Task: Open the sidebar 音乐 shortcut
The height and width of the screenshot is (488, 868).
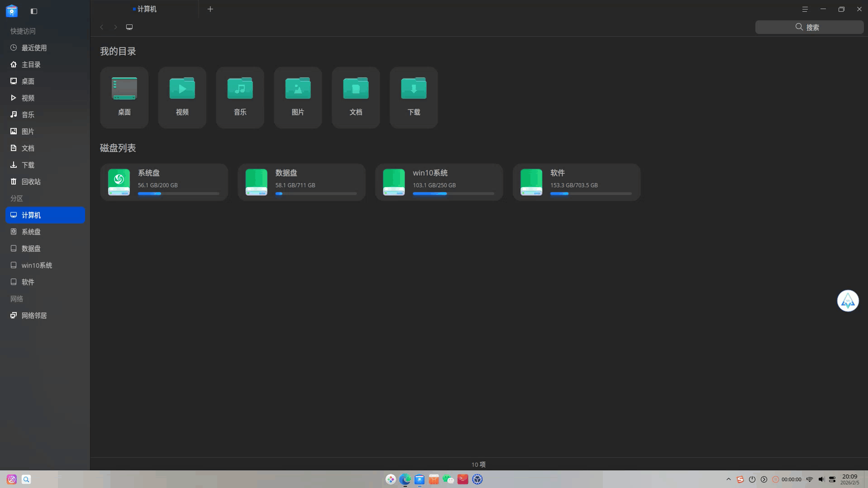Action: point(45,115)
